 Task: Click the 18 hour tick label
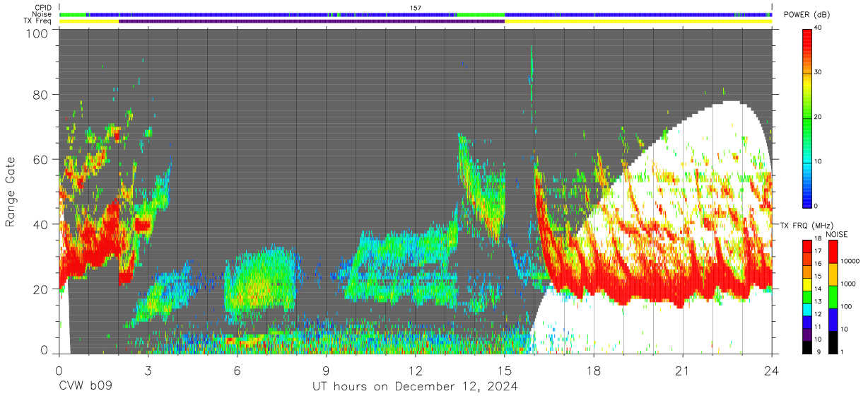(x=594, y=371)
